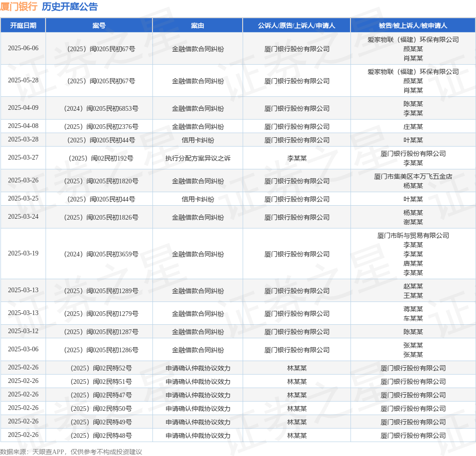476x456 pixels.
Task: Click 林某某 in the 闽02民特52号 row
Action: pos(297,368)
